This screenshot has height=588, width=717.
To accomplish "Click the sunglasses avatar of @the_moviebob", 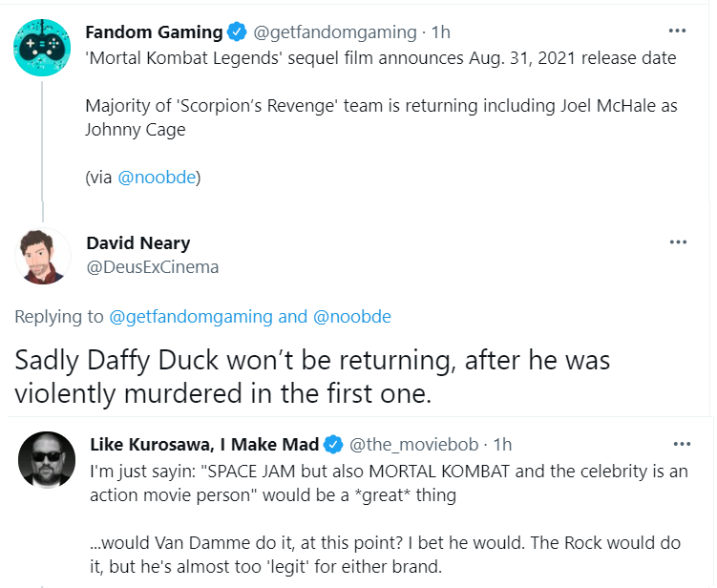I will point(47,459).
